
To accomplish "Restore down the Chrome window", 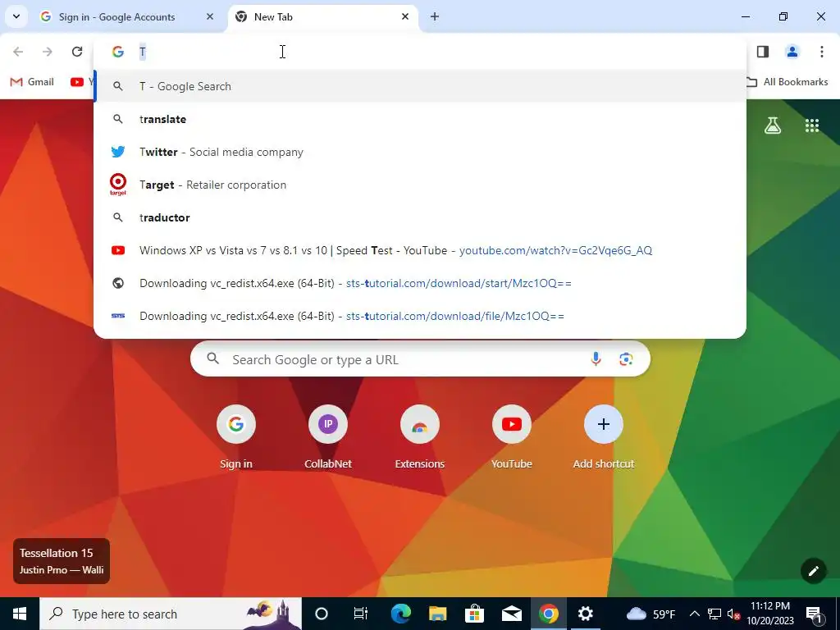I will (783, 16).
